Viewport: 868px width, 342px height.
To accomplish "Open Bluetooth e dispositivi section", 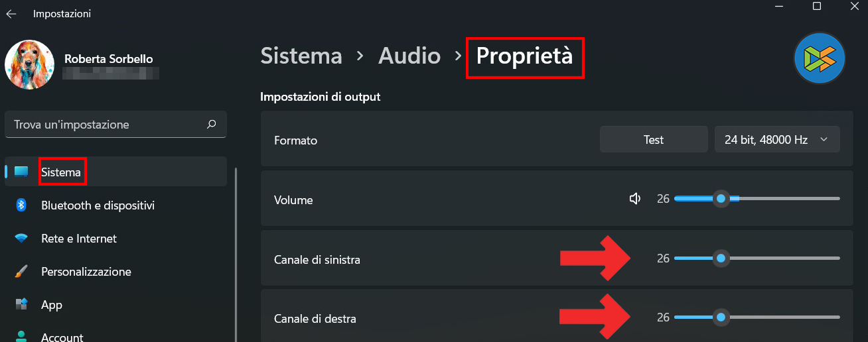I will 98,205.
